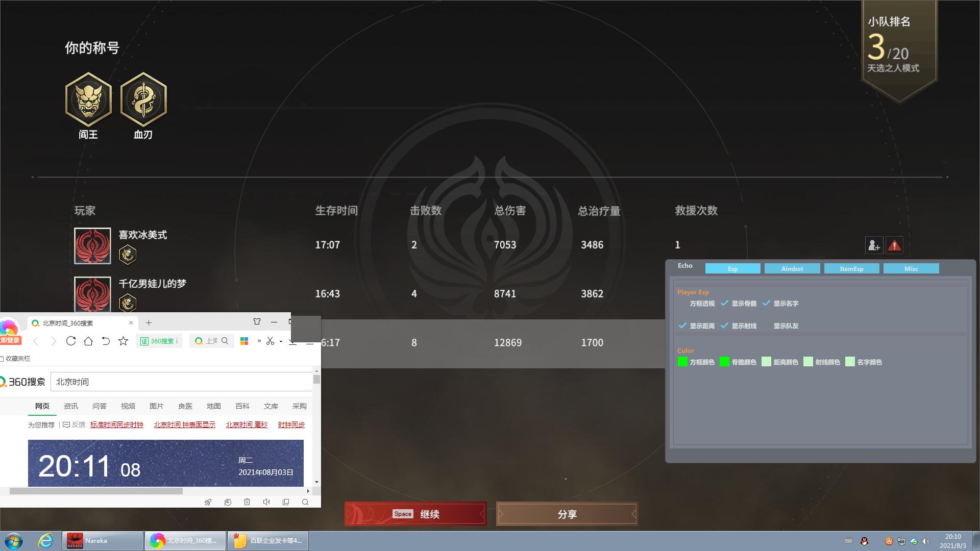Click the browser toolbar search box
Viewport: 980px width, 551px height.
coord(211,341)
